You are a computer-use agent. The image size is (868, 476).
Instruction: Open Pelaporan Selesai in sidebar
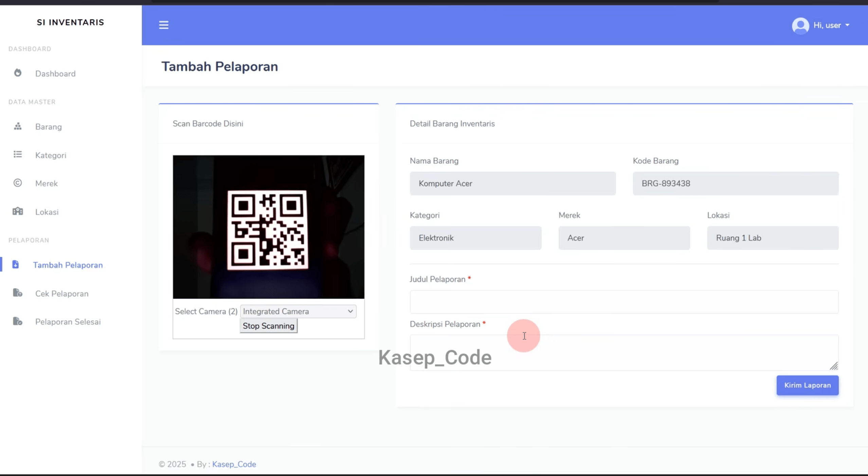(68, 322)
